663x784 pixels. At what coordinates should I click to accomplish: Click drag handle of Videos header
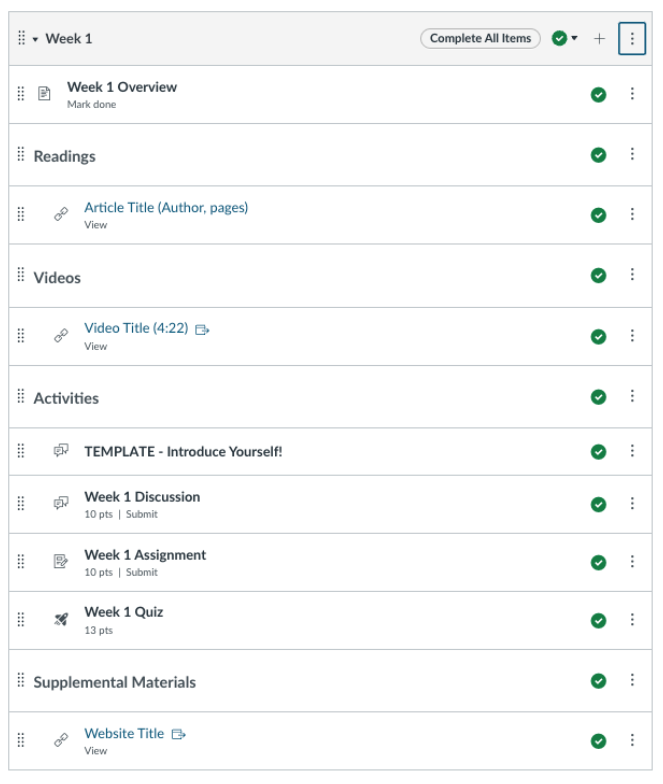[20, 274]
